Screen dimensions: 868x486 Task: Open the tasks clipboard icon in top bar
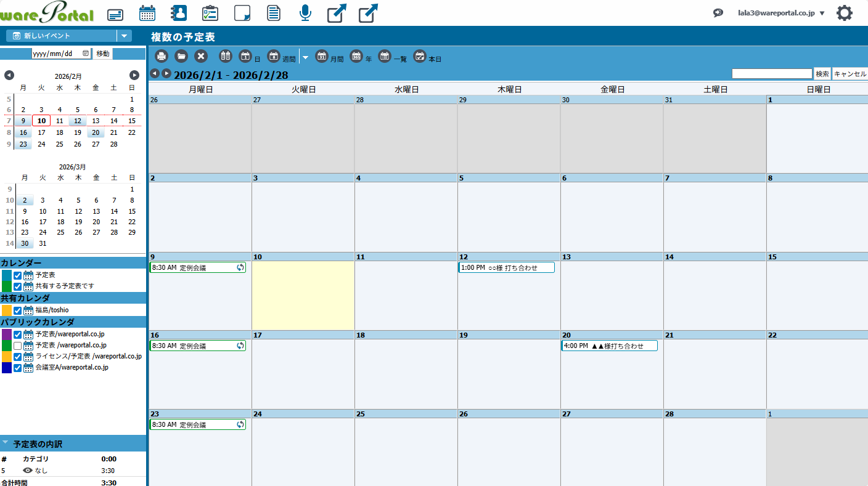tap(210, 13)
